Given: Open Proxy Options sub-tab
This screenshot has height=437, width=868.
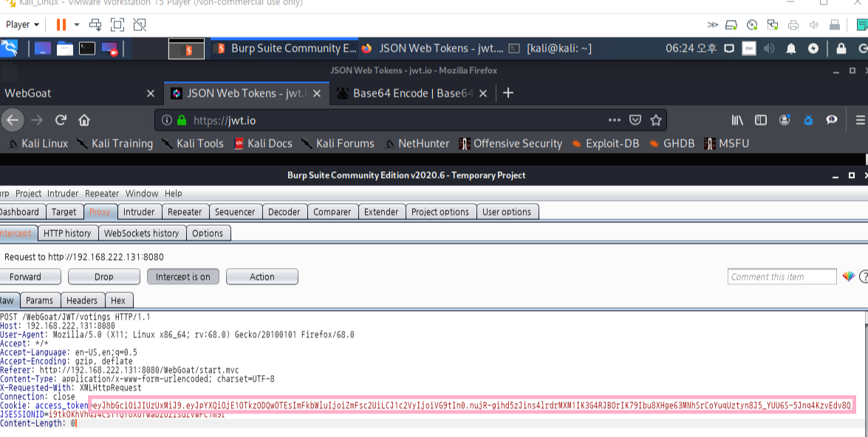Looking at the screenshot, I should pos(208,233).
